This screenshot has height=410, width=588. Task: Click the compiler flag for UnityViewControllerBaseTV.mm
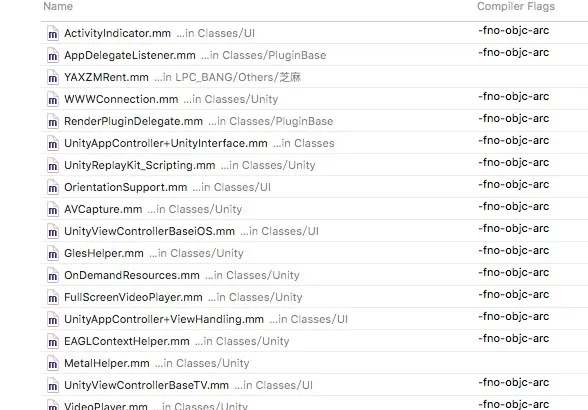pyautogui.click(x=514, y=383)
